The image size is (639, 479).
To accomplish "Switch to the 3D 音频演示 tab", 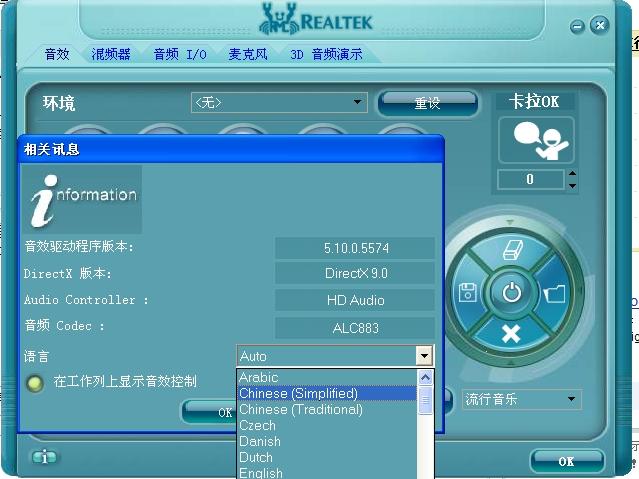I will (x=326, y=54).
